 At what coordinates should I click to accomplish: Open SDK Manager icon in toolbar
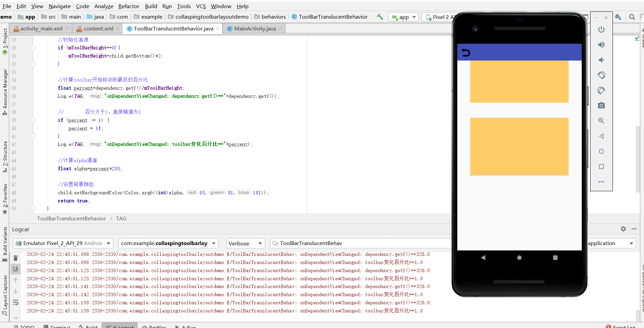point(618,17)
